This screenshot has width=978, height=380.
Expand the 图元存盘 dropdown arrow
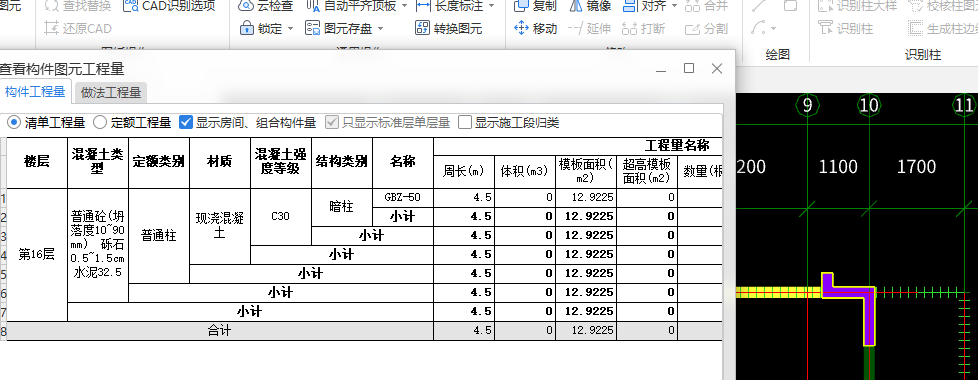coord(380,29)
